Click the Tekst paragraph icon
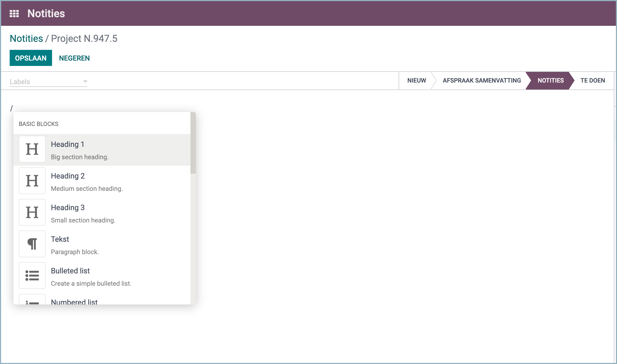Viewport: 617px width, 364px height. (x=32, y=244)
